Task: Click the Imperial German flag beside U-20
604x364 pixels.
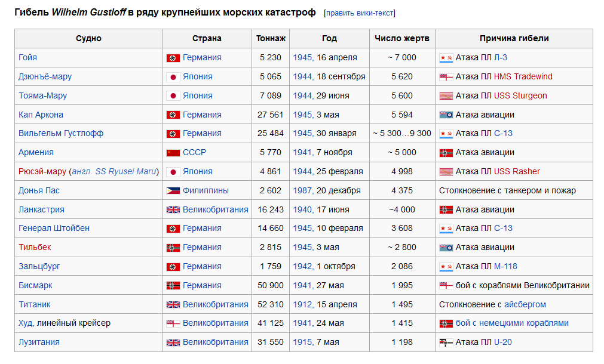Action: tap(446, 343)
